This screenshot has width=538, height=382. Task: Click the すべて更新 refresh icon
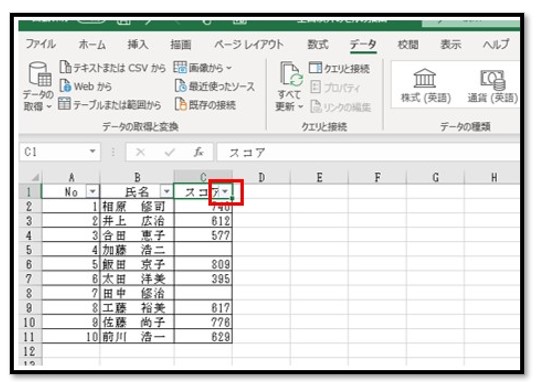tap(291, 73)
